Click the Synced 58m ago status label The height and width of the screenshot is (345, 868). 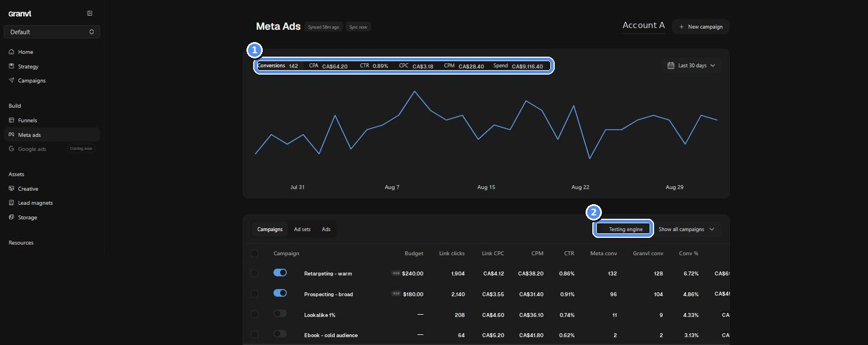[x=323, y=27]
